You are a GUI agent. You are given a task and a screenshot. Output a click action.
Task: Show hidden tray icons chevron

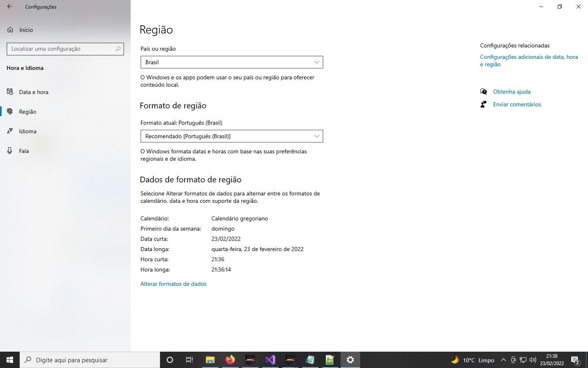(x=503, y=360)
